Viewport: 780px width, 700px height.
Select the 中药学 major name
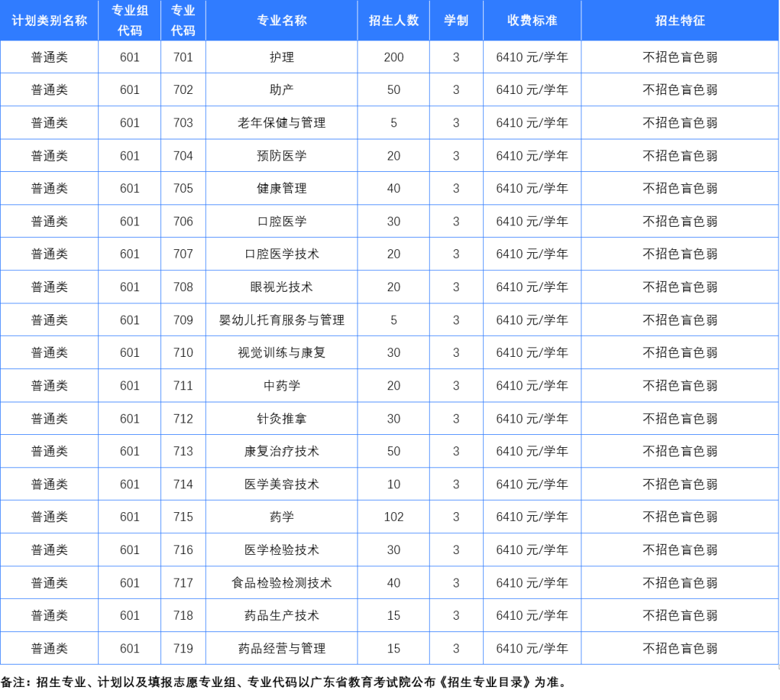281,385
